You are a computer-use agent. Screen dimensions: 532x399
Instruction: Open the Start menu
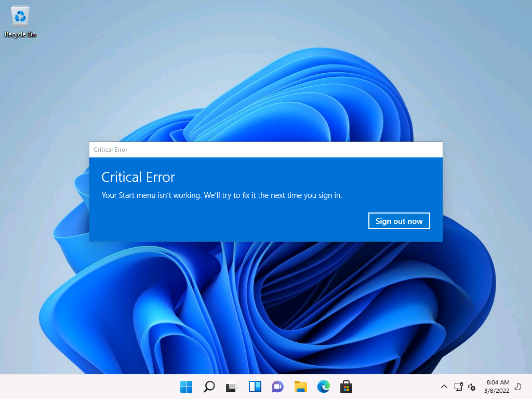tap(186, 387)
